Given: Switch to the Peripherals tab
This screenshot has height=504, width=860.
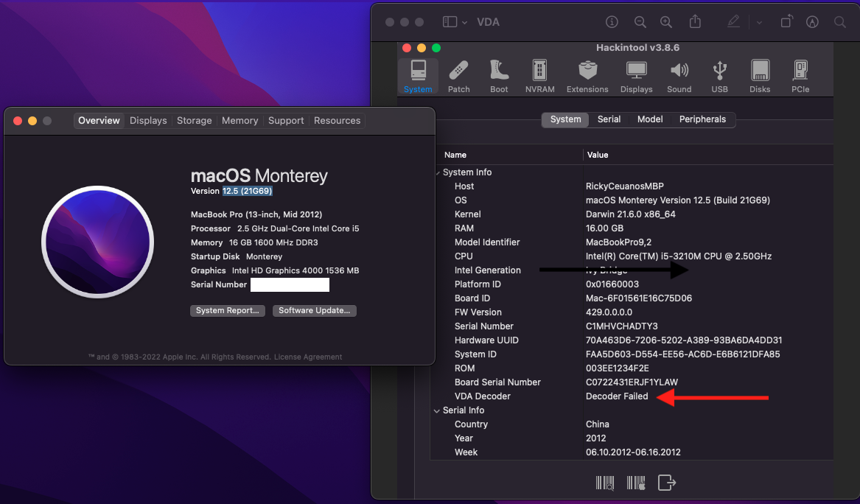Looking at the screenshot, I should (702, 119).
